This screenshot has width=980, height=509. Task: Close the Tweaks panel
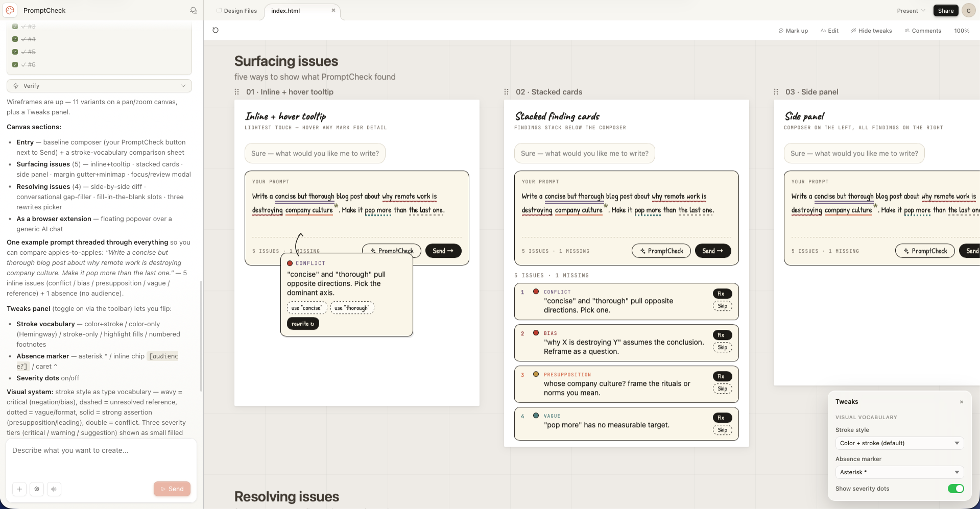coord(962,402)
